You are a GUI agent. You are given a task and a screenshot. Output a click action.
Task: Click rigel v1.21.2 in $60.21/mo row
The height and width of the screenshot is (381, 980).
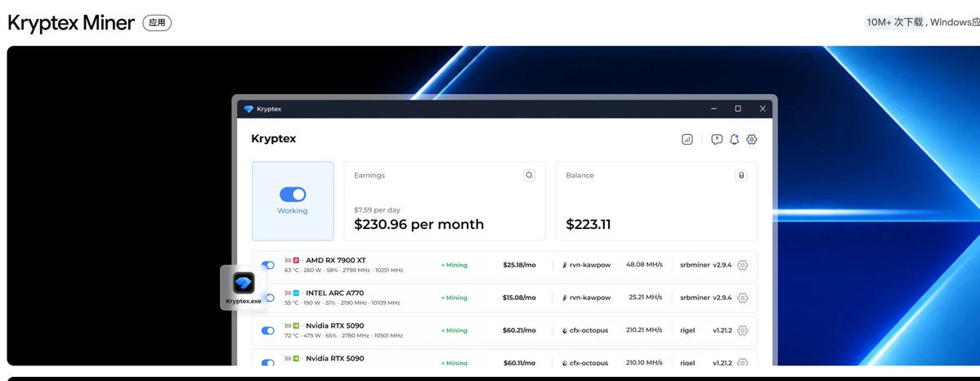[705, 330]
